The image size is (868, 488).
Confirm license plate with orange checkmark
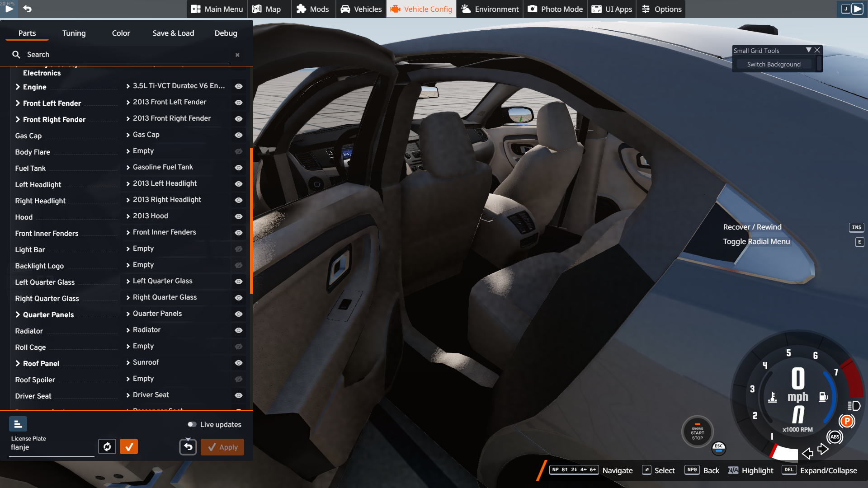tap(129, 446)
